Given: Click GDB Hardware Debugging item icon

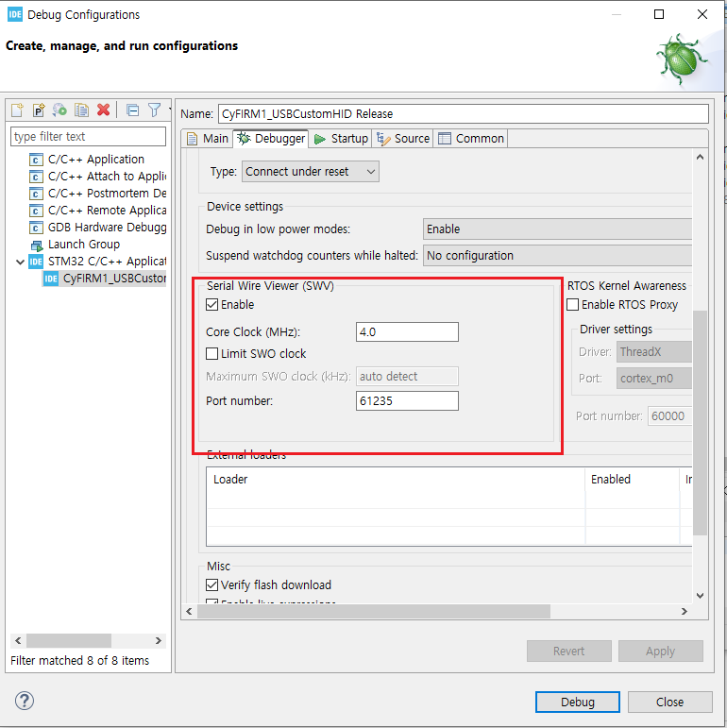Looking at the screenshot, I should click(x=36, y=228).
